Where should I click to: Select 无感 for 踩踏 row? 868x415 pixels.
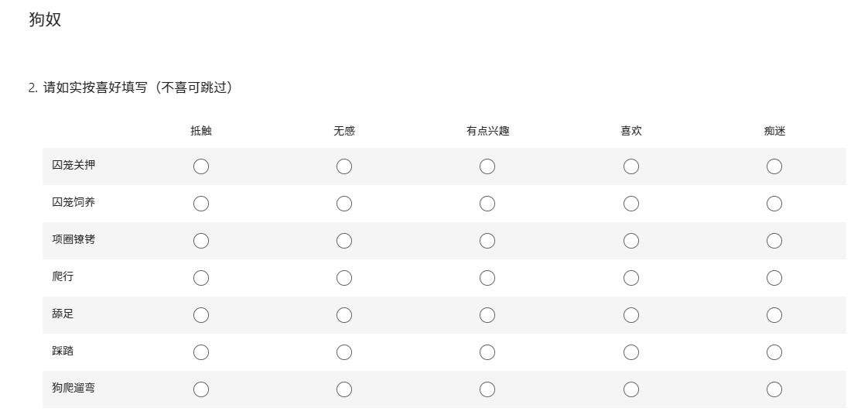click(x=344, y=352)
